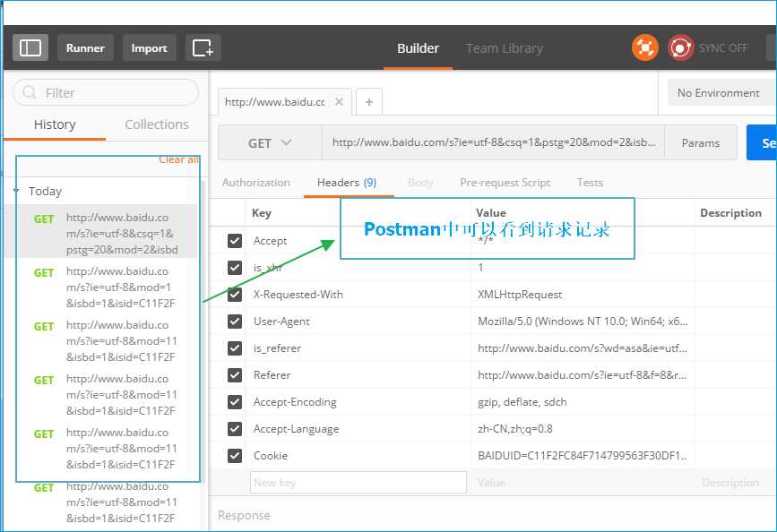The width and height of the screenshot is (777, 532).
Task: Click the blue Send button
Action: [x=762, y=142]
